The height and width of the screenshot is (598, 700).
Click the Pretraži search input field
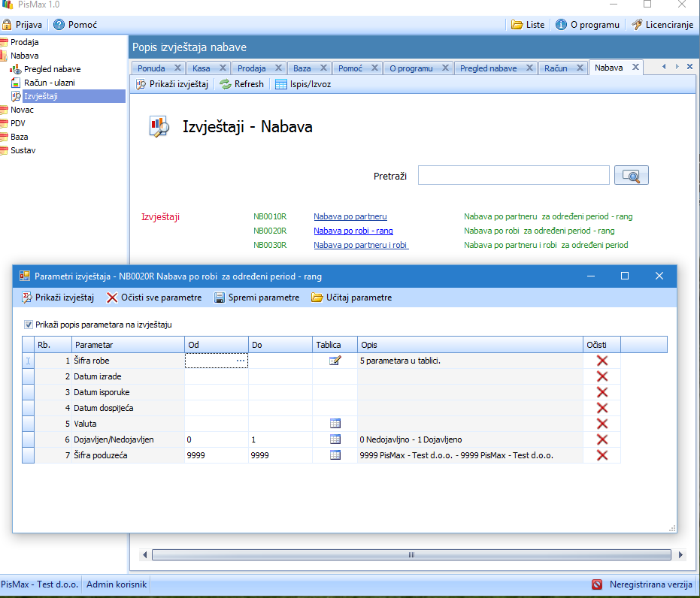[x=514, y=175]
